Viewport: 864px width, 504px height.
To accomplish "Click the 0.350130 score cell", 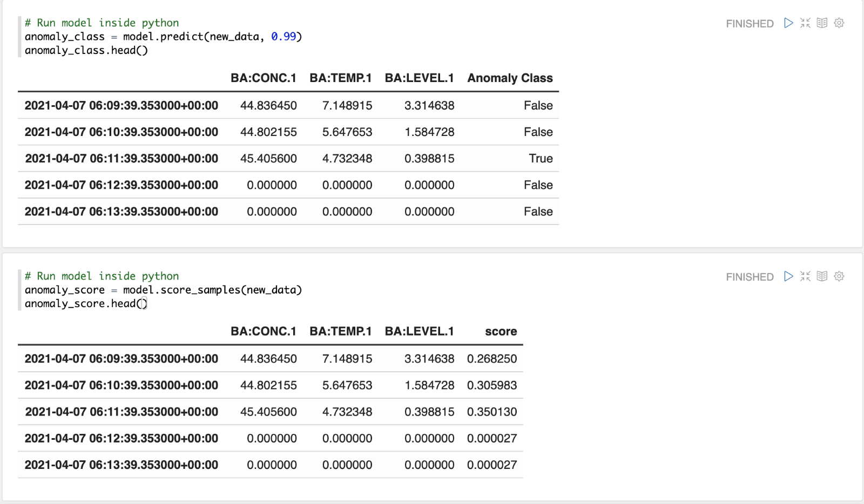I will (x=491, y=412).
